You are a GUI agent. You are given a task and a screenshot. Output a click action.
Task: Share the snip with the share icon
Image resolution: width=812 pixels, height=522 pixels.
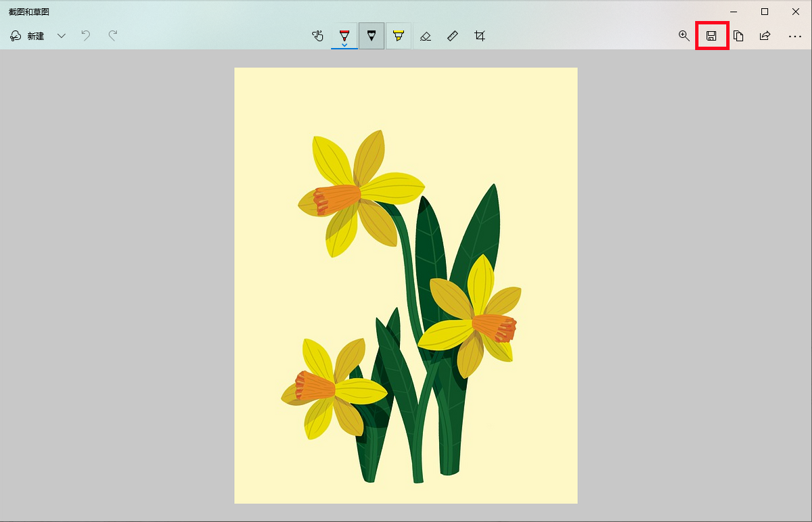pos(765,36)
